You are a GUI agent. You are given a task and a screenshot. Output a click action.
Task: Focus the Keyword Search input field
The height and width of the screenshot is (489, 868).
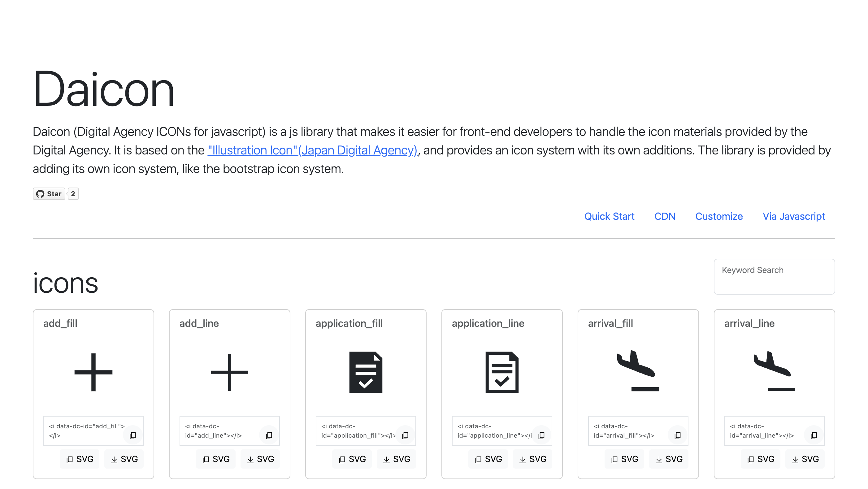[774, 276]
